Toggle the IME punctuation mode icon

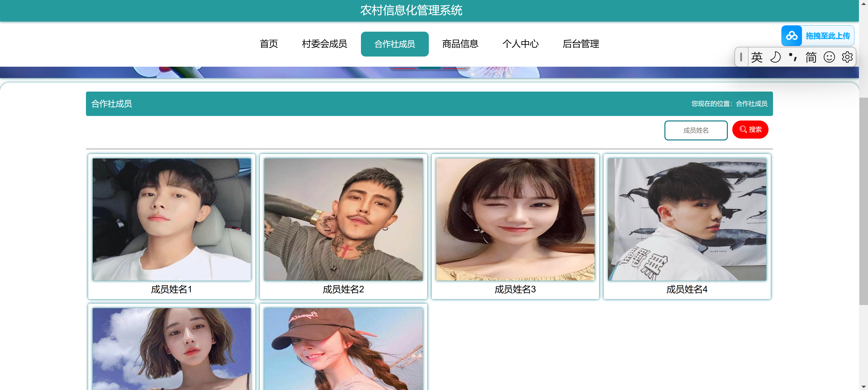(x=792, y=57)
